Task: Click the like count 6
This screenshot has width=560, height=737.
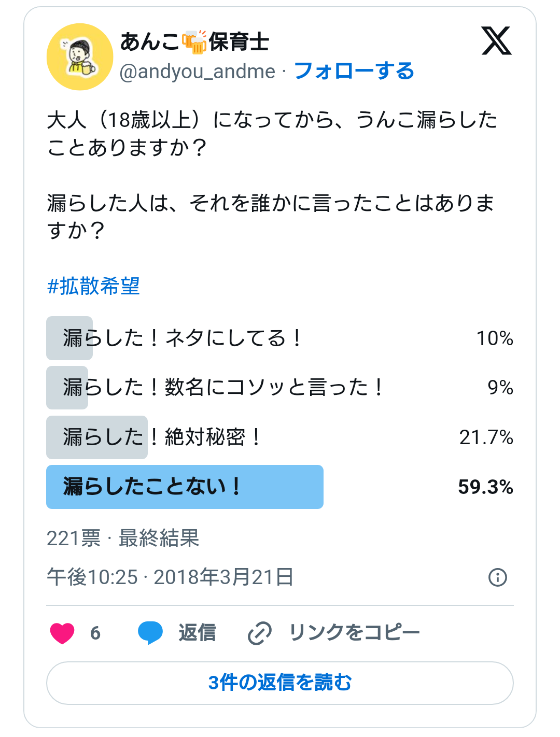Action: (95, 633)
